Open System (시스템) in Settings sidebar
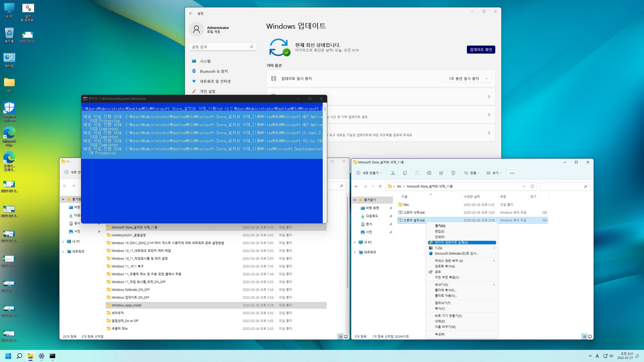Screen dimensions: 644x362 pyautogui.click(x=222, y=61)
